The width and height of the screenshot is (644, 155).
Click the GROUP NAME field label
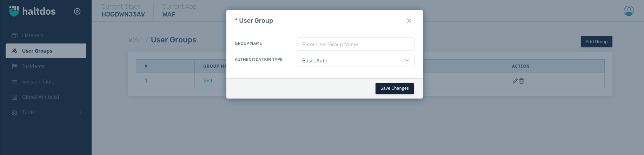click(248, 43)
